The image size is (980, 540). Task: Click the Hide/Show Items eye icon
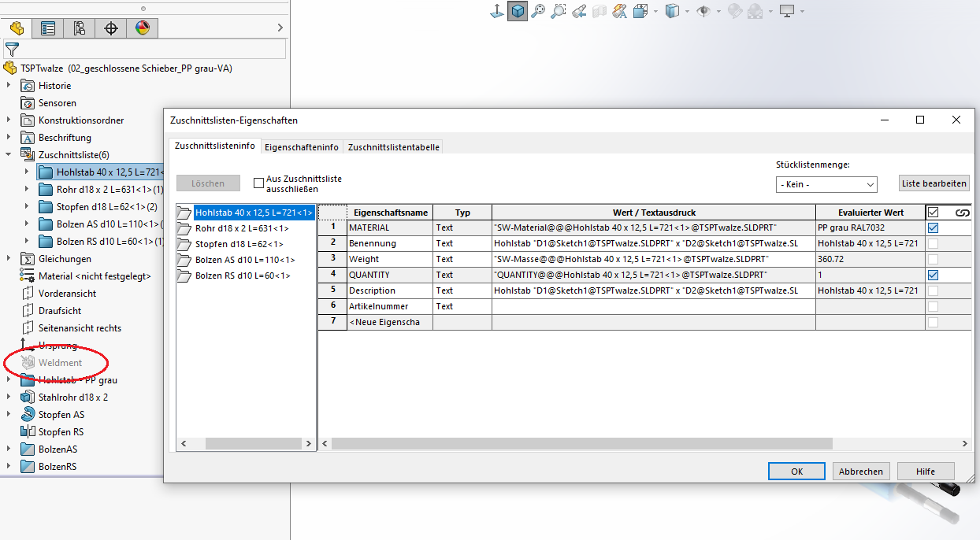coord(703,11)
